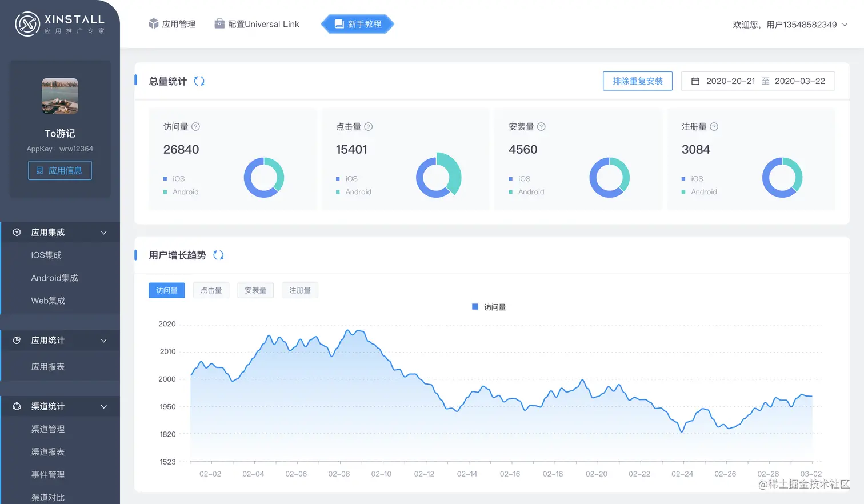Viewport: 864px width, 504px height.
Task: Select the 访问量 trend tab
Action: (x=167, y=290)
